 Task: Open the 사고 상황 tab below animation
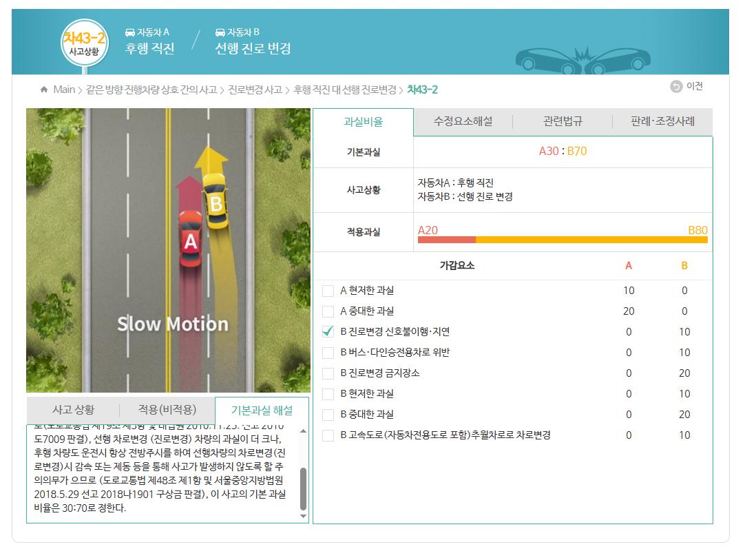pyautogui.click(x=73, y=409)
